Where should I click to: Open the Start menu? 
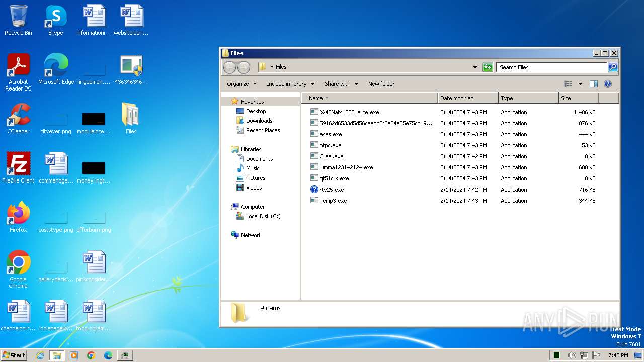[14, 355]
